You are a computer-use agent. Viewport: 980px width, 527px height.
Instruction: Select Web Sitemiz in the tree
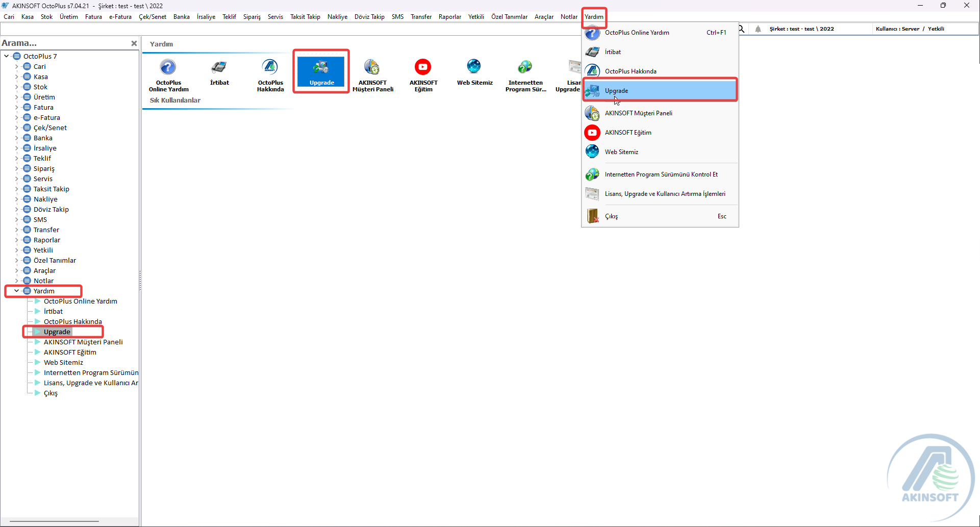tap(63, 362)
